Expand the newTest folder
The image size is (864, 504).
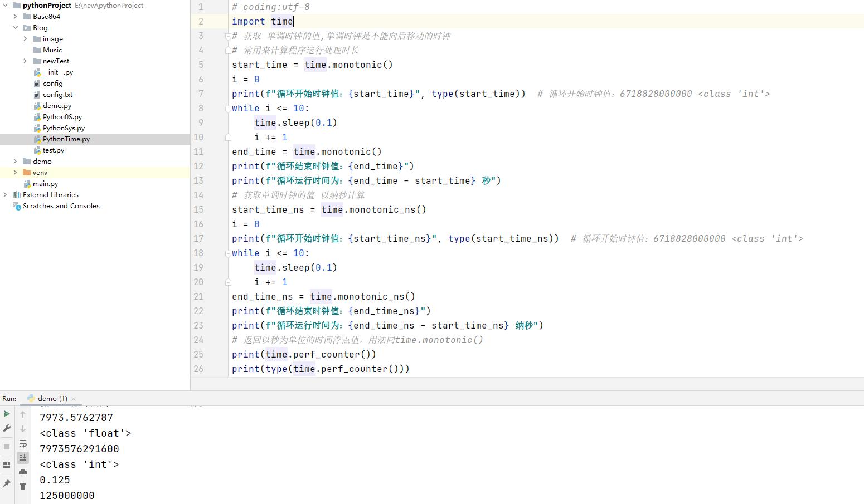(x=25, y=61)
